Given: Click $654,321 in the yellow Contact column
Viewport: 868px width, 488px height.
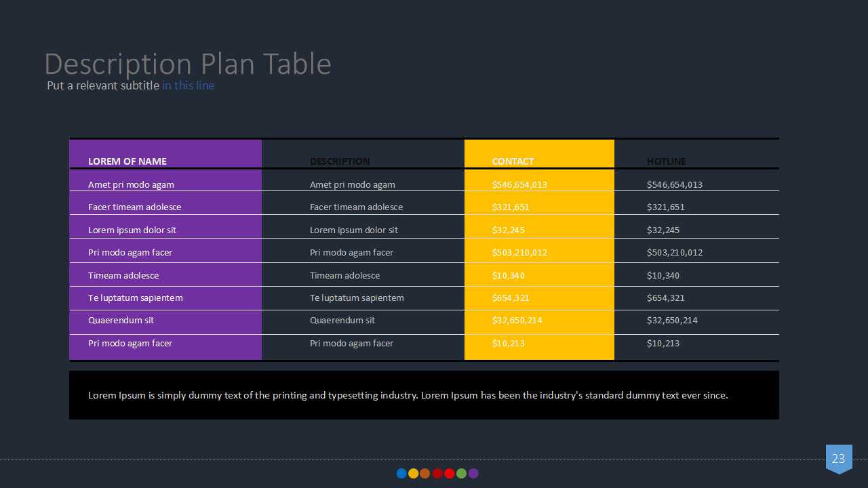Looking at the screenshot, I should pyautogui.click(x=511, y=298).
